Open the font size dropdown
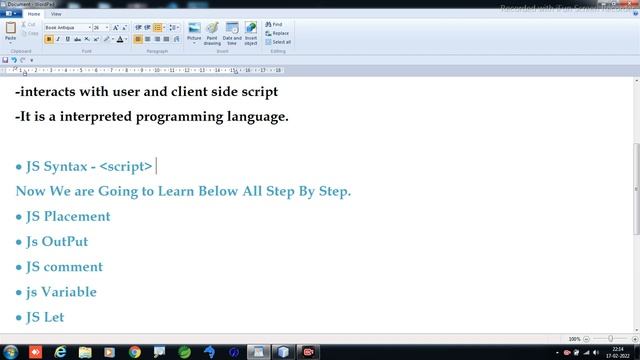 coord(107,27)
